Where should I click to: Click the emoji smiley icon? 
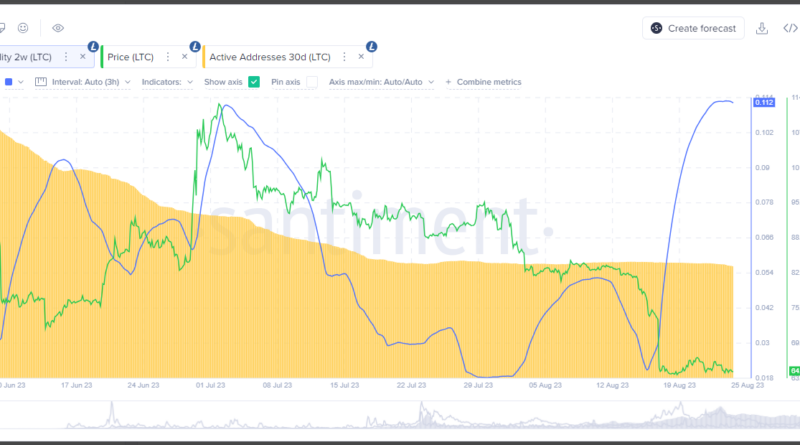pos(23,28)
